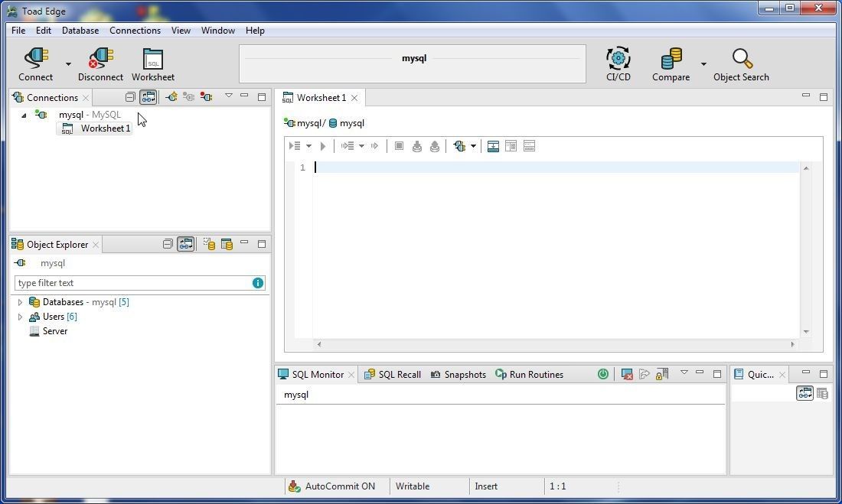This screenshot has width=842, height=504.
Task: Click the rightmost layout icon in worksheet toolbar
Action: [x=529, y=146]
